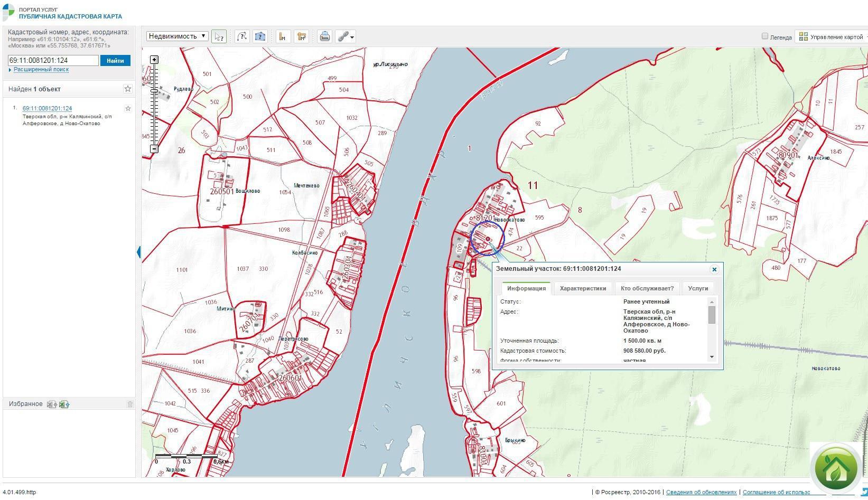The image size is (868, 500).
Task: Focus the cadastral number search field
Action: point(53,61)
